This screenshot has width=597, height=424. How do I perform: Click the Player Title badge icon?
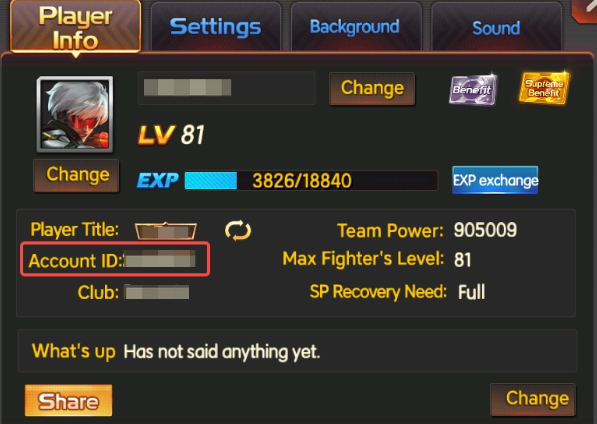(166, 231)
